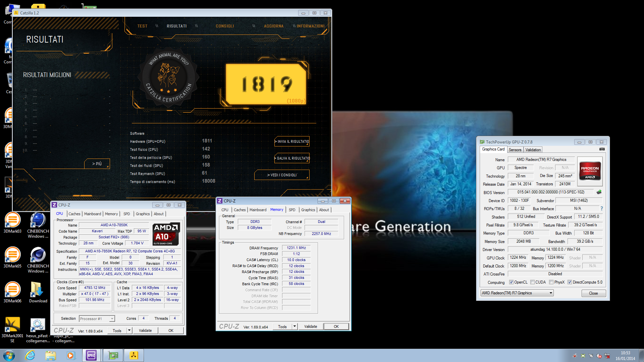Launch Internet Explorer from taskbar
The width and height of the screenshot is (644, 362).
[x=30, y=355]
